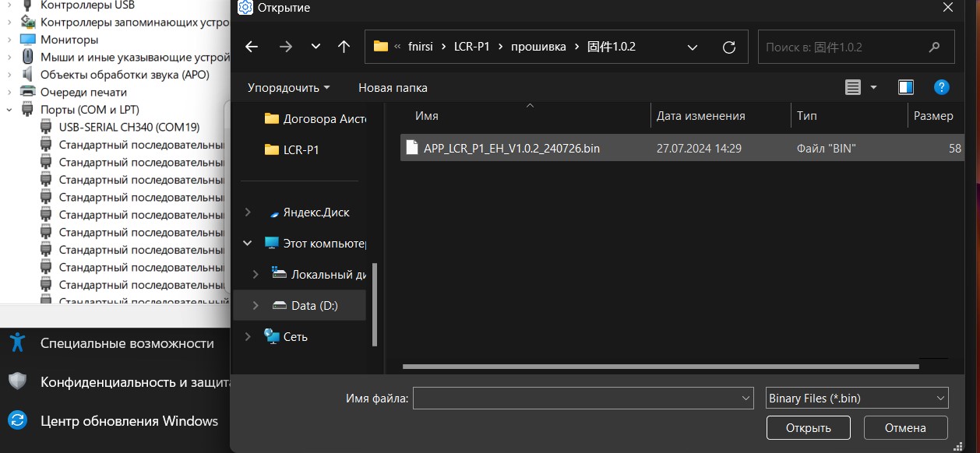Select USB-SERIAL CH340 (COM19) in Device Manager
Screen dimensions: 980x453
click(129, 127)
